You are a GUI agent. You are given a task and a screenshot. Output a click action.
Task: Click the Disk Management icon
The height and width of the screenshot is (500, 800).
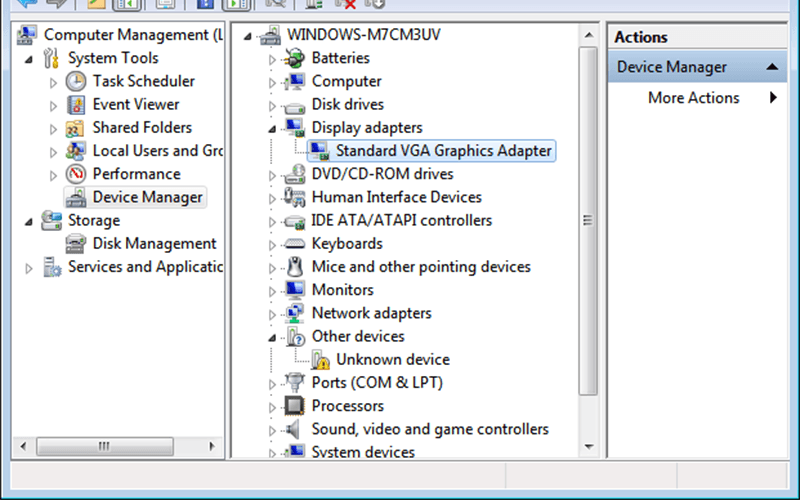76,244
